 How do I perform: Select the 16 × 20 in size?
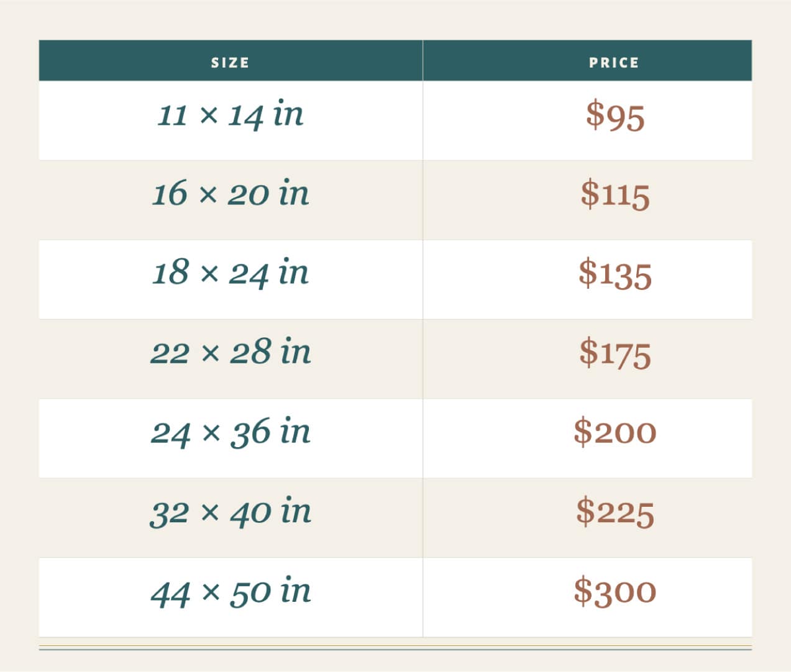230,194
